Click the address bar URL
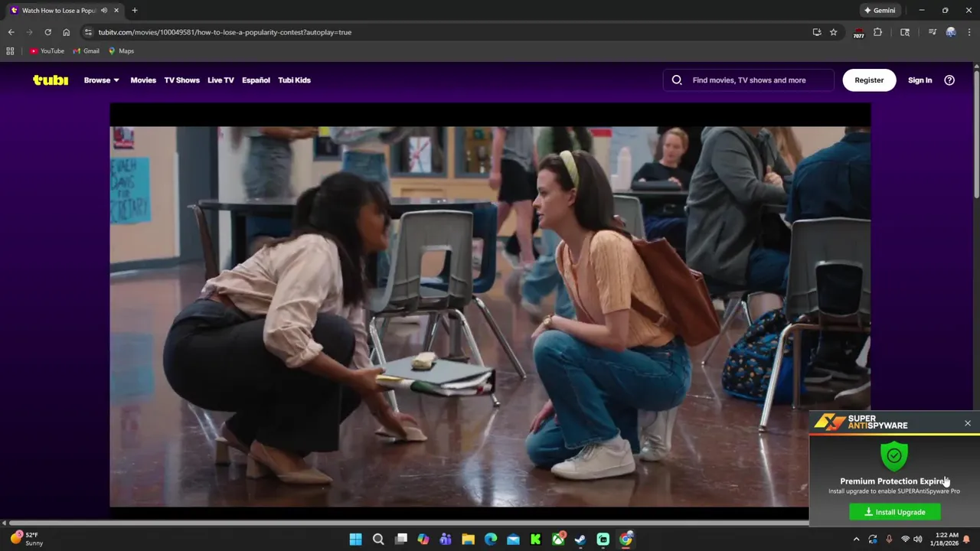The image size is (980, 551). 224,32
